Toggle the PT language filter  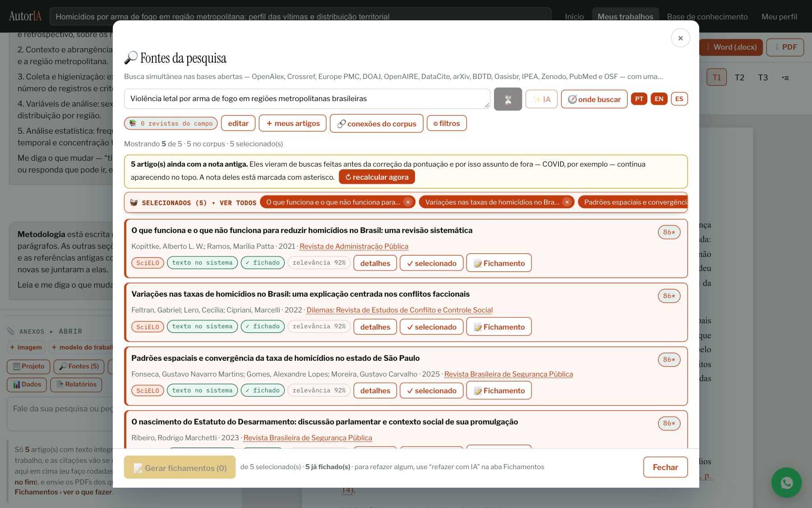(x=639, y=99)
